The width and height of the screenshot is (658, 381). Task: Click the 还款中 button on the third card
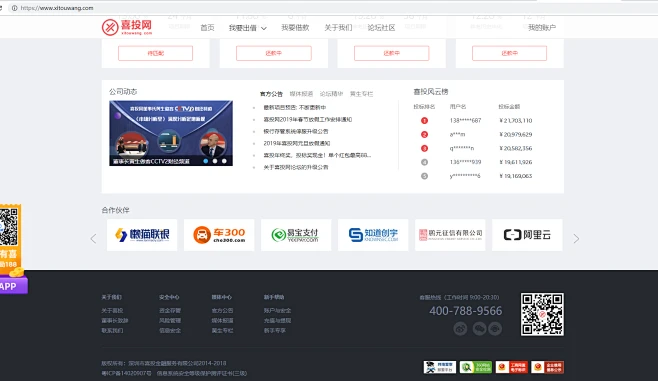coord(392,53)
